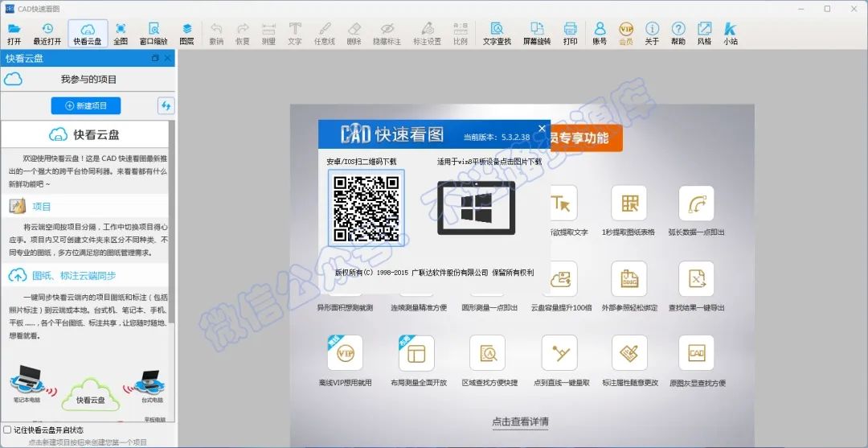Click the 点到直线一键量取 feature icon

click(x=559, y=353)
